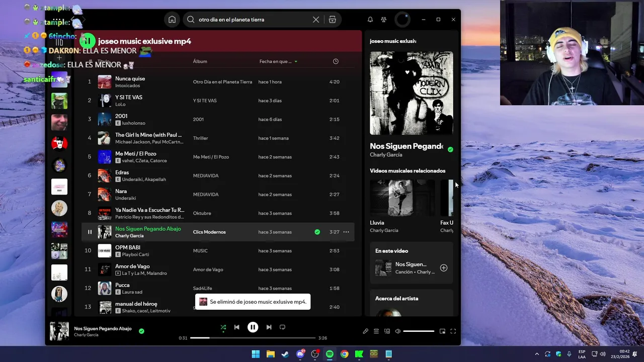Click in the search field text

click(x=231, y=20)
